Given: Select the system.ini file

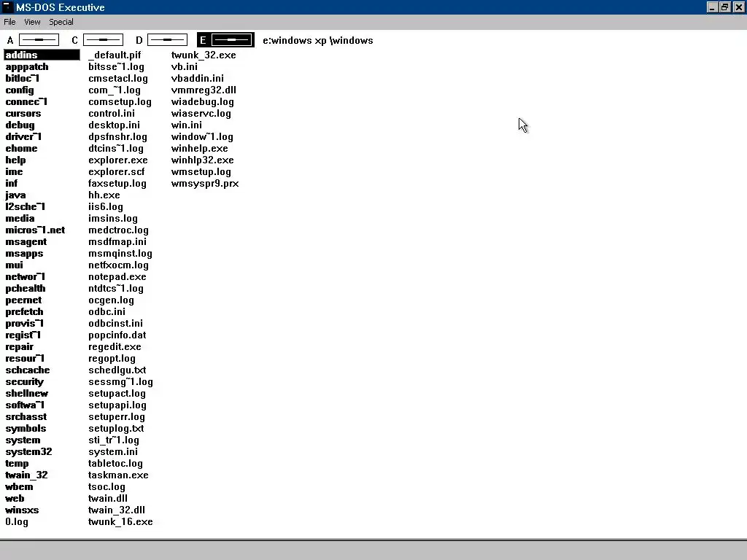Looking at the screenshot, I should (113, 451).
